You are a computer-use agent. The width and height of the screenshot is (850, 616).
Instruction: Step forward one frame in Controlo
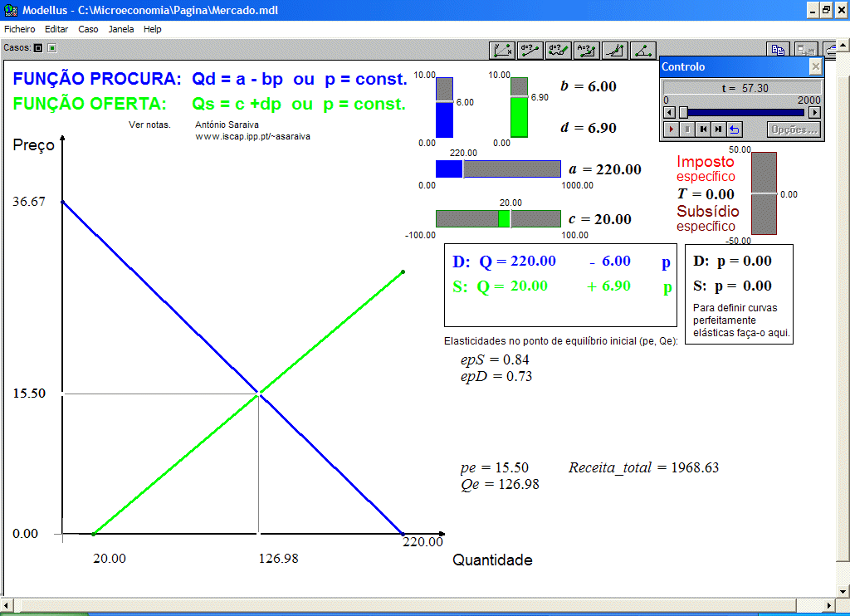pos(719,129)
